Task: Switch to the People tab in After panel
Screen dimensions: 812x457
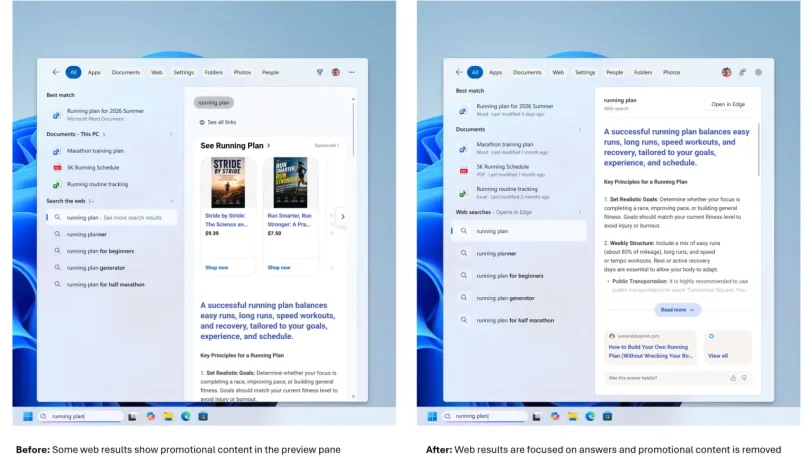Action: pos(615,73)
